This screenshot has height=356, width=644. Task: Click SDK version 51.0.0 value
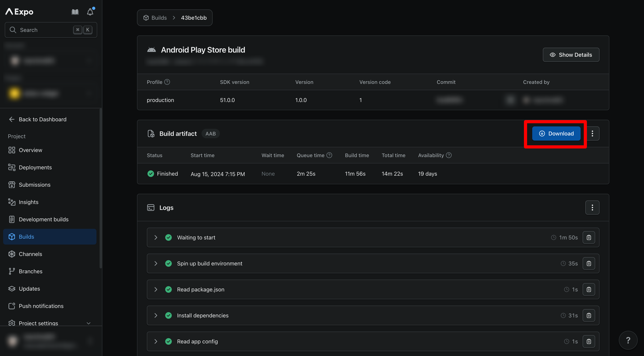pyautogui.click(x=227, y=100)
